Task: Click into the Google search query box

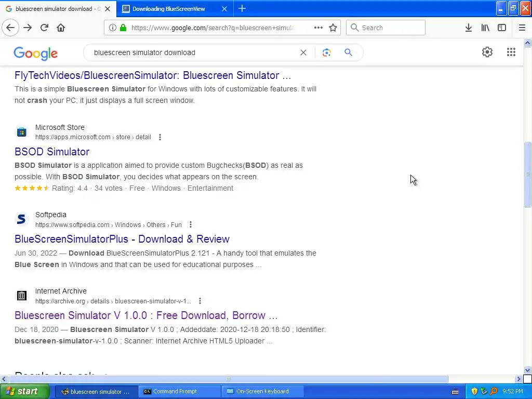Action: (193, 52)
